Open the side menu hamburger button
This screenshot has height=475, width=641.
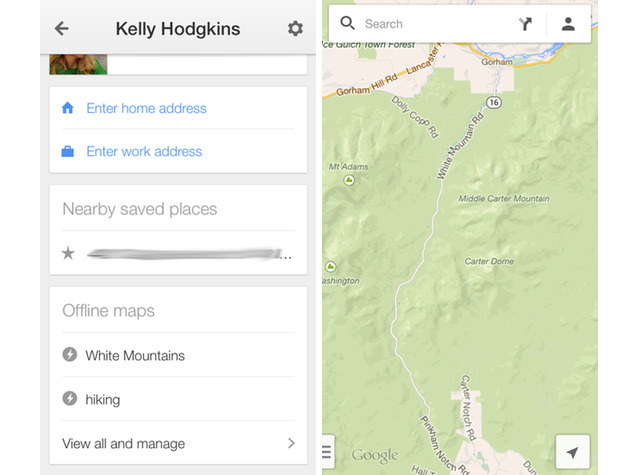point(327,452)
